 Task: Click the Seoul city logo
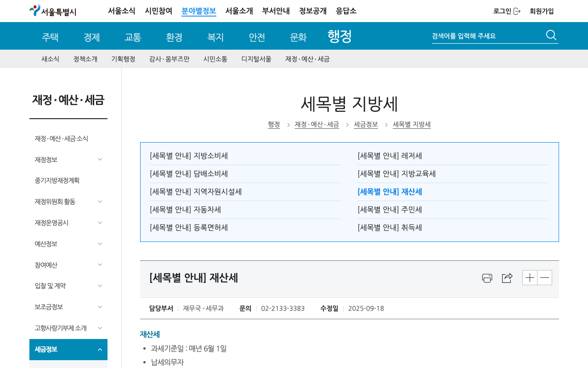(x=53, y=11)
